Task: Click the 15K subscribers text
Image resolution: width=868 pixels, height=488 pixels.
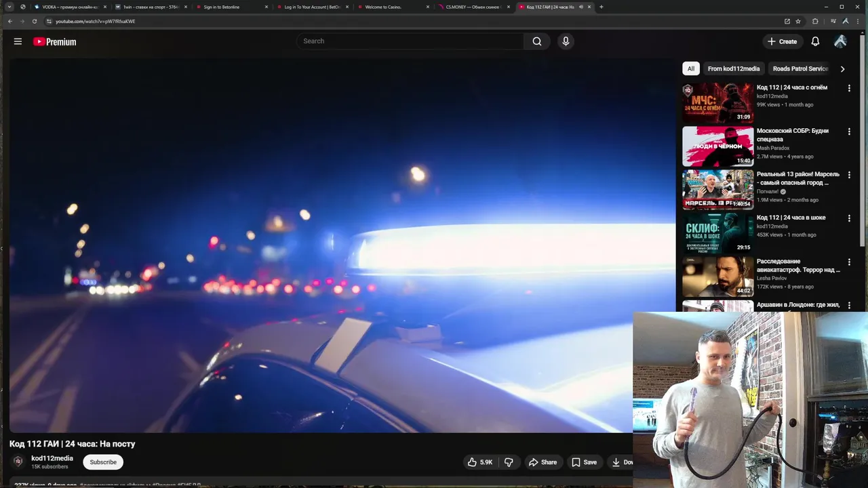Action: pyautogui.click(x=50, y=467)
